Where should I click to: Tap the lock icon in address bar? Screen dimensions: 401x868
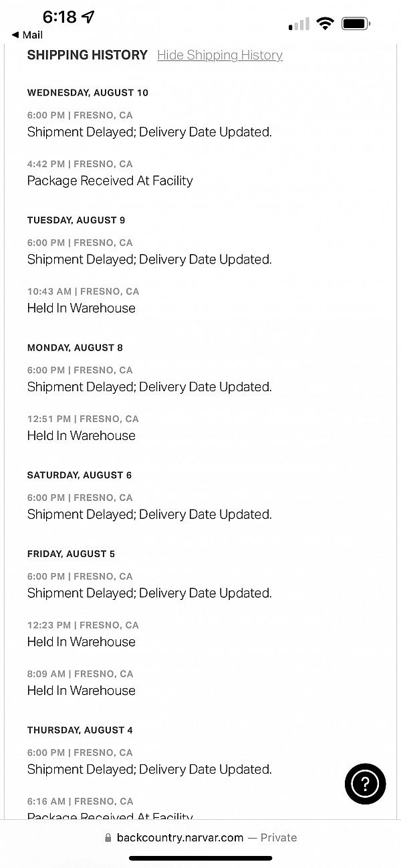pos(108,838)
